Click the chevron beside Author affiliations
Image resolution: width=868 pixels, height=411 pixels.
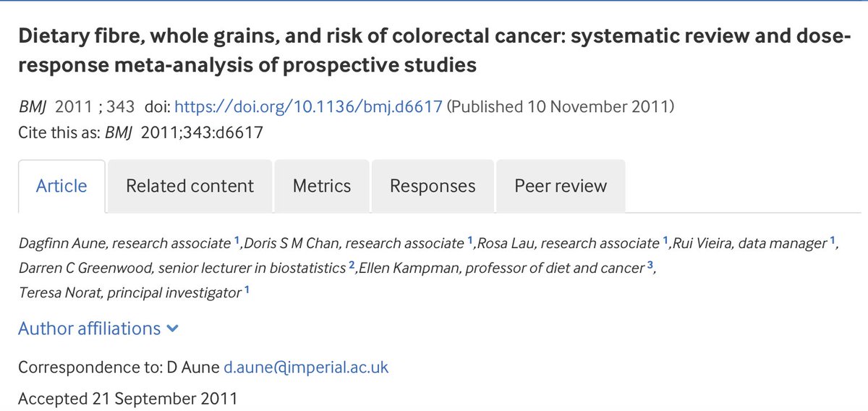point(172,329)
